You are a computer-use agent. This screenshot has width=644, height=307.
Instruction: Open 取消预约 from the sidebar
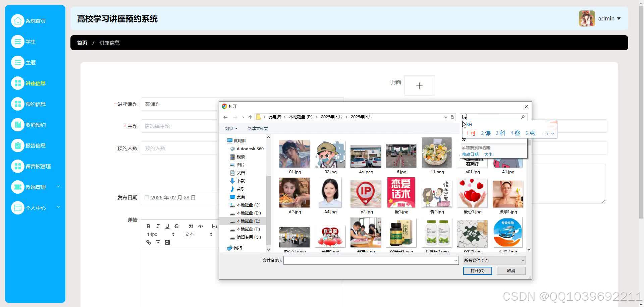29,125
